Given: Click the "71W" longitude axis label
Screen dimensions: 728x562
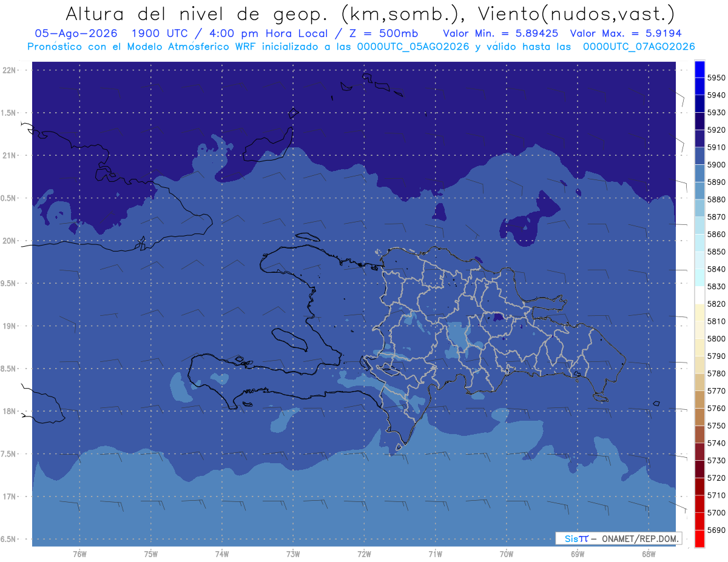Looking at the screenshot, I should 435,554.
